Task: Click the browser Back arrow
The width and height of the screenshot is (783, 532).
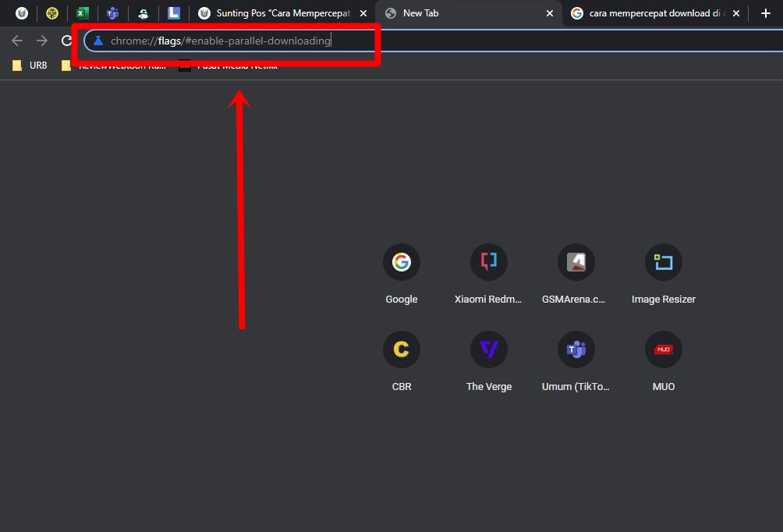Action: 17,41
